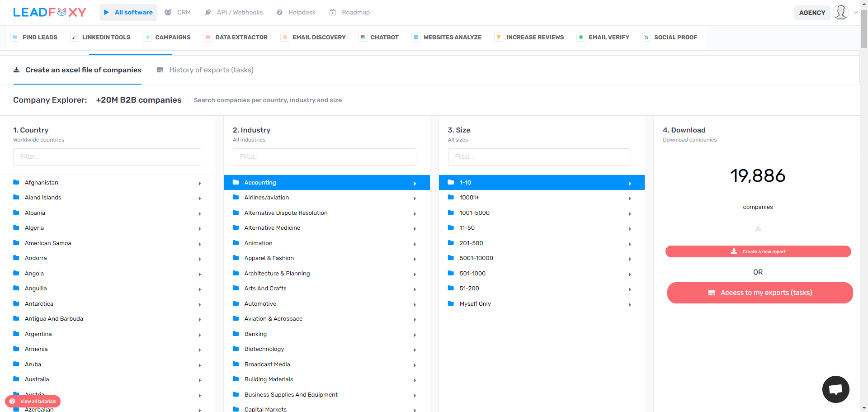Select the 5001-10000 size
This screenshot has height=412, width=868.
542,258
